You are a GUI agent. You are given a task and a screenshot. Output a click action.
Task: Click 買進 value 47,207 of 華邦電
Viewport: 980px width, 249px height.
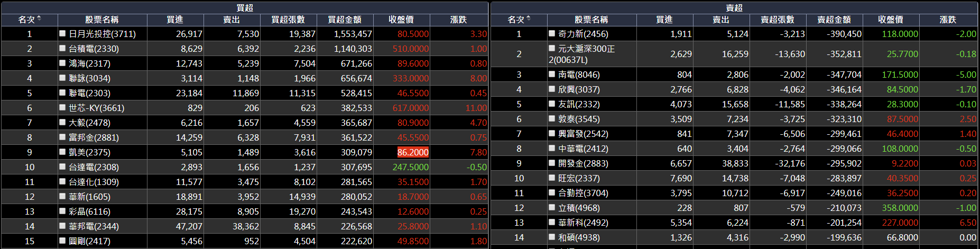point(189,226)
